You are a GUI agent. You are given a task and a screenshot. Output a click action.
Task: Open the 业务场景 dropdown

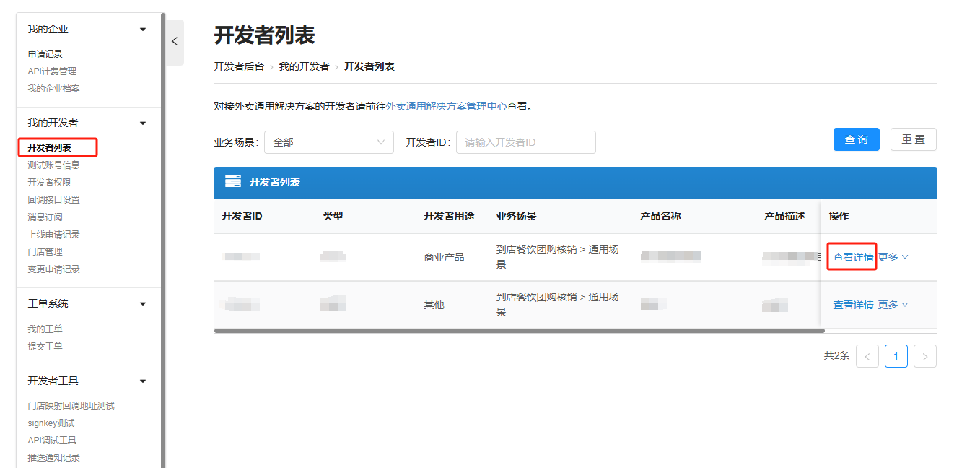point(328,142)
